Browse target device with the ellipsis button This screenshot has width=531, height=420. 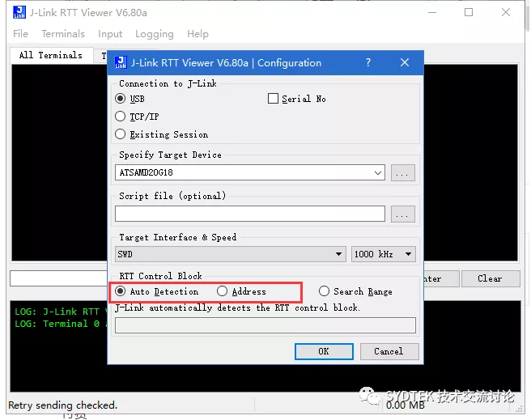402,173
